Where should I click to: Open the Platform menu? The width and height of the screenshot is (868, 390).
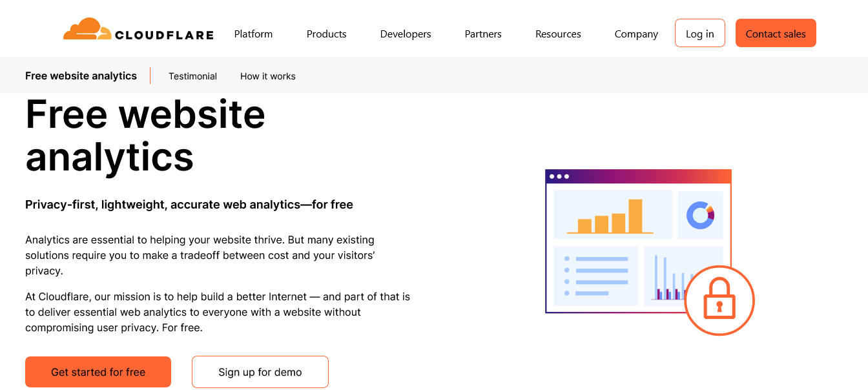[x=253, y=34]
